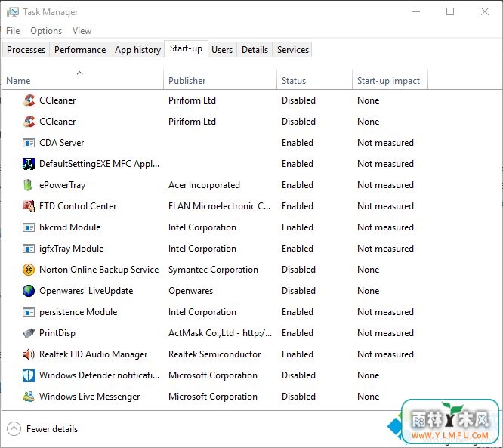Open the View menu
The width and height of the screenshot is (503, 448).
pyautogui.click(x=82, y=31)
